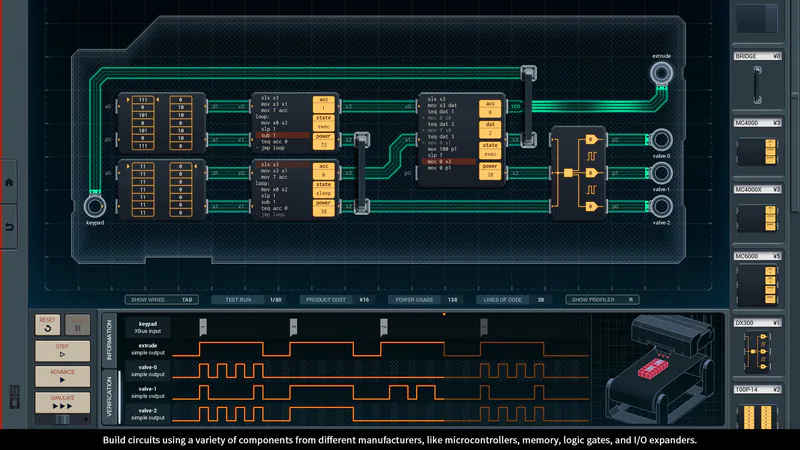The image size is (800, 450).
Task: Click the home icon in left sidebar
Action: click(9, 182)
